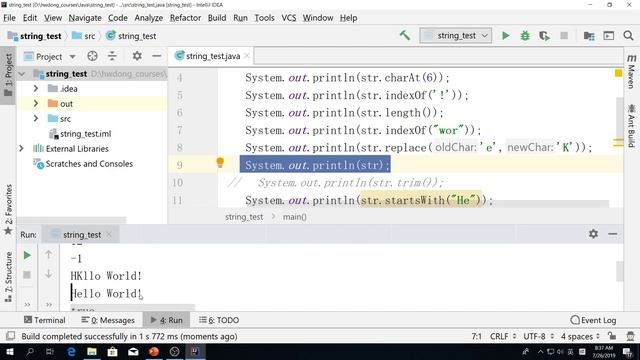Collapse the string_test root folder
640x360 pixels.
22,74
